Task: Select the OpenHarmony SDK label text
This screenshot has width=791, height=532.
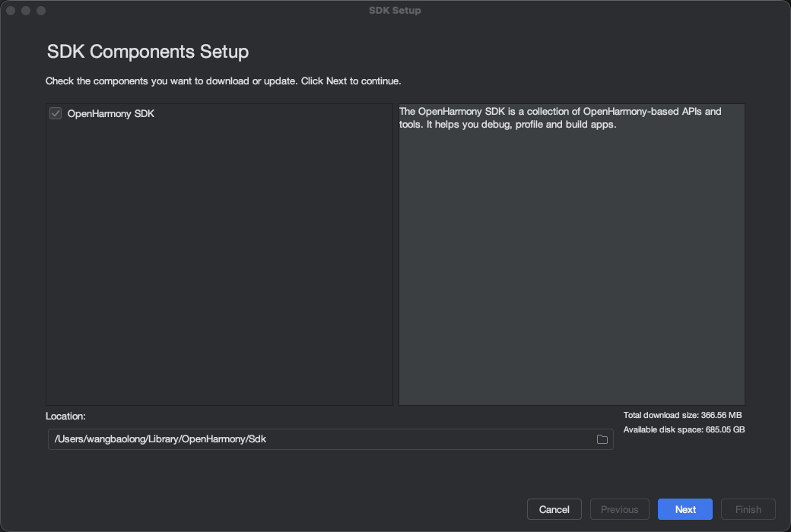Action: coord(111,113)
